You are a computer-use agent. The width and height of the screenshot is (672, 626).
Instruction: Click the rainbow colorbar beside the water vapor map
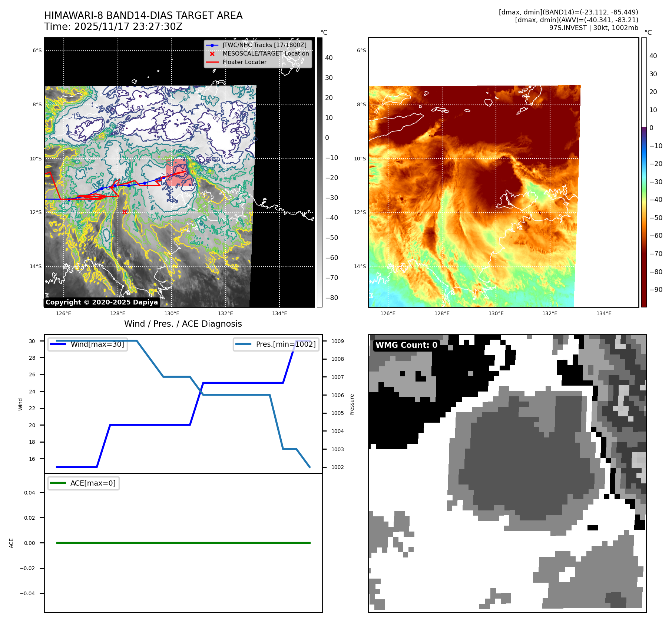click(644, 172)
